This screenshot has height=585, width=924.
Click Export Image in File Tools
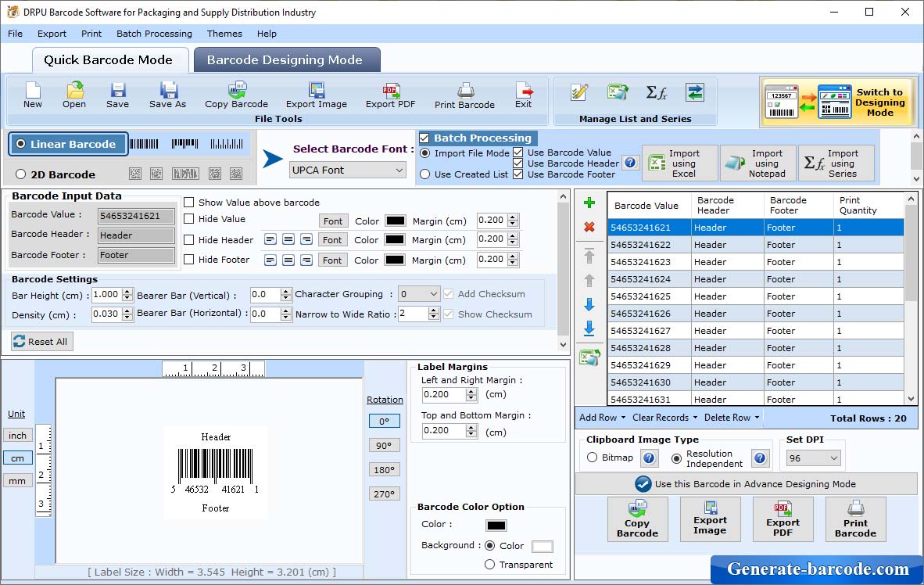pos(317,95)
